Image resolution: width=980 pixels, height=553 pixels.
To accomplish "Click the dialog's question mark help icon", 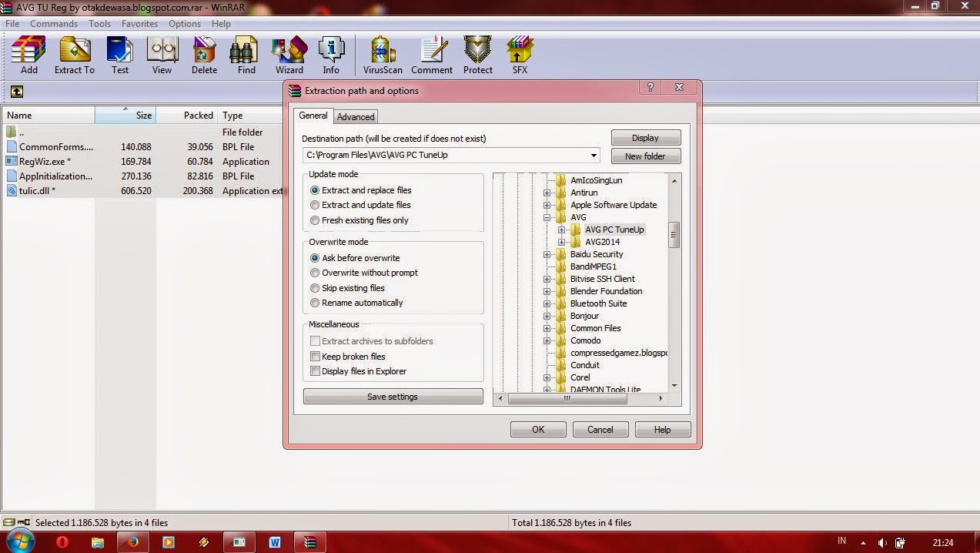I will click(x=651, y=88).
